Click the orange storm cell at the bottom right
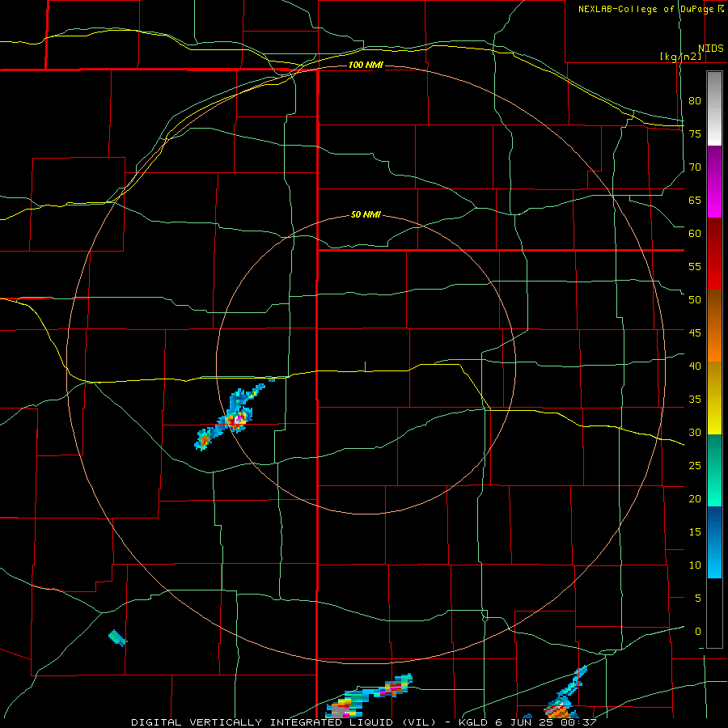 point(561,712)
